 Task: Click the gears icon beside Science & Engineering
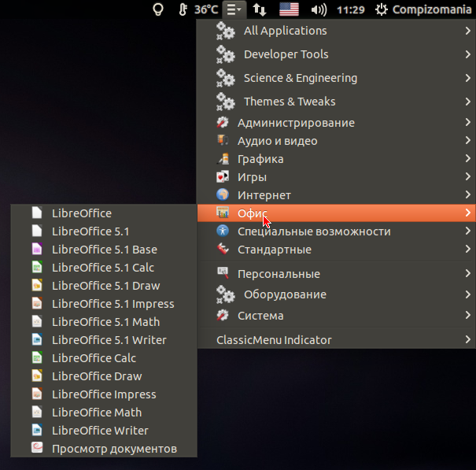pyautogui.click(x=225, y=78)
